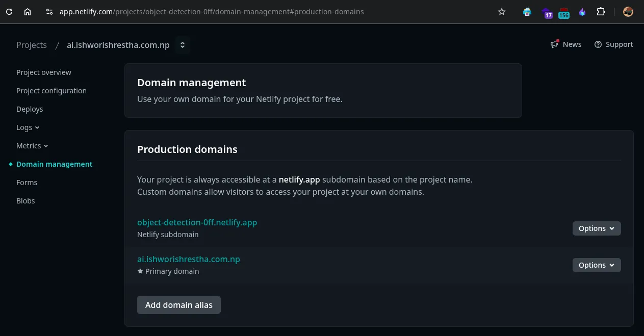Open the Extensions puzzle-piece menu

pyautogui.click(x=601, y=12)
